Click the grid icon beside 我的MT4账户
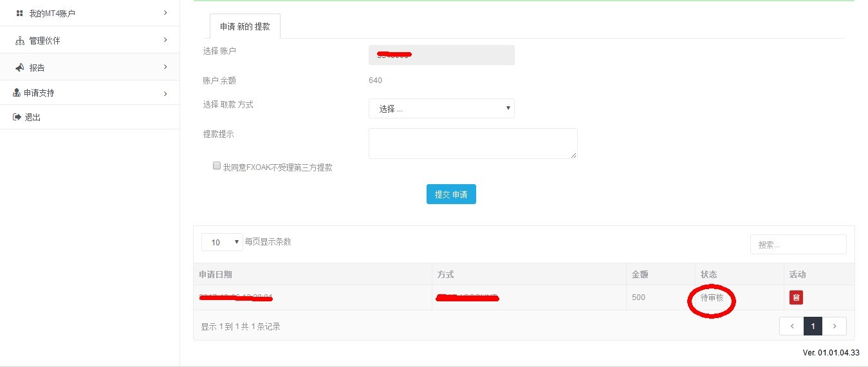 [x=19, y=13]
